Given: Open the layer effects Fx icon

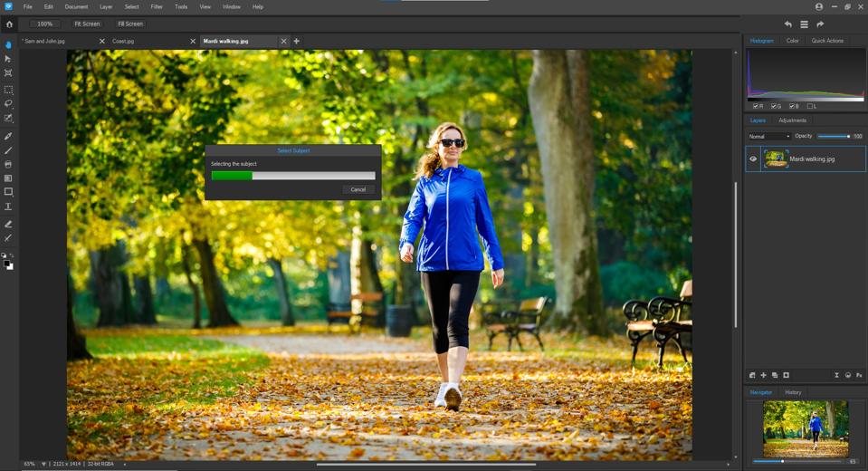Looking at the screenshot, I should (x=859, y=375).
